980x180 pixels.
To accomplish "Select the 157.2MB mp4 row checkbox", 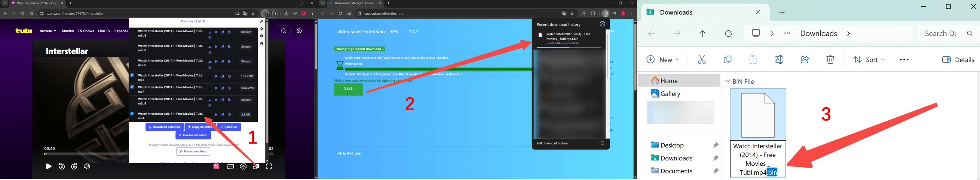I will pyautogui.click(x=132, y=75).
